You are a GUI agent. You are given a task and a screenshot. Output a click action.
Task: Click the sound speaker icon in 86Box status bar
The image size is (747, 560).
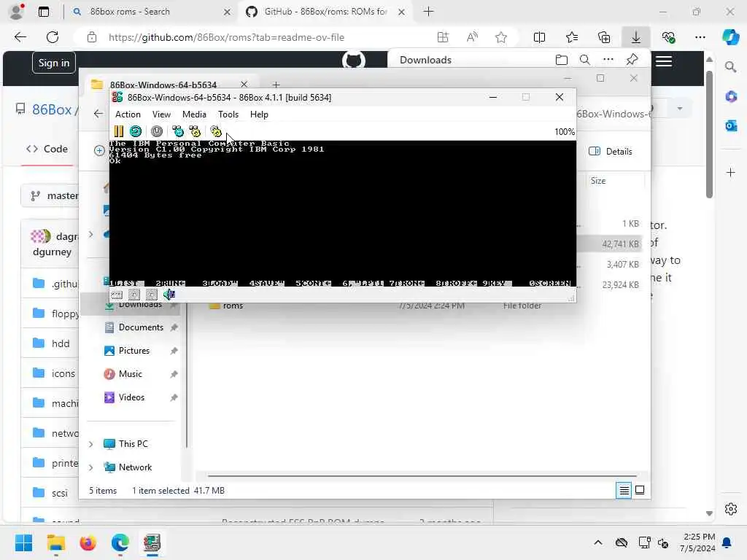[x=169, y=295]
